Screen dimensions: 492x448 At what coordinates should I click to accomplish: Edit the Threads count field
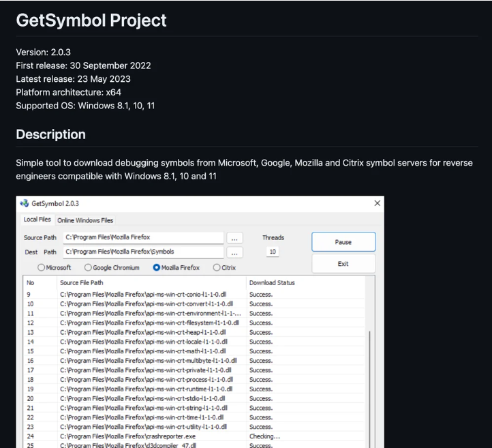click(273, 252)
